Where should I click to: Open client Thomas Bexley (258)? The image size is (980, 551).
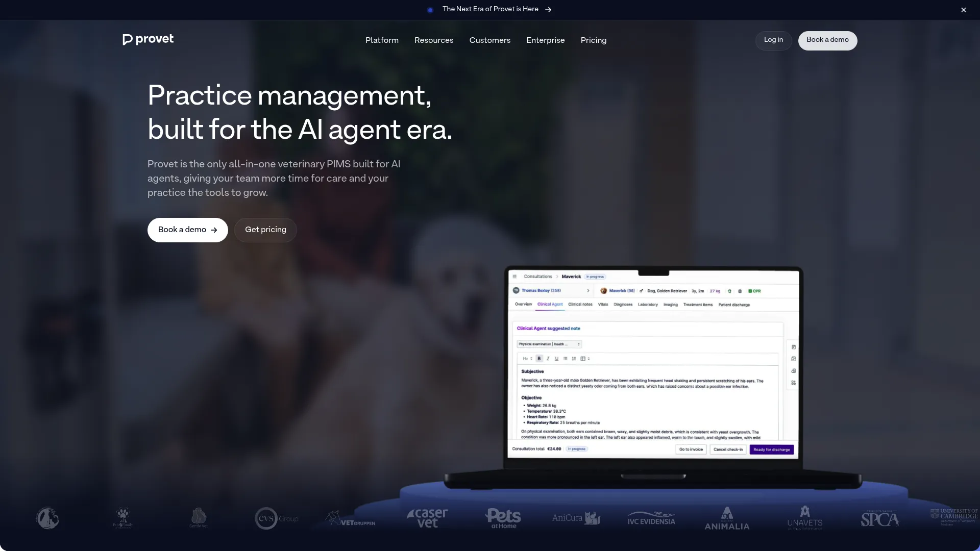click(541, 290)
